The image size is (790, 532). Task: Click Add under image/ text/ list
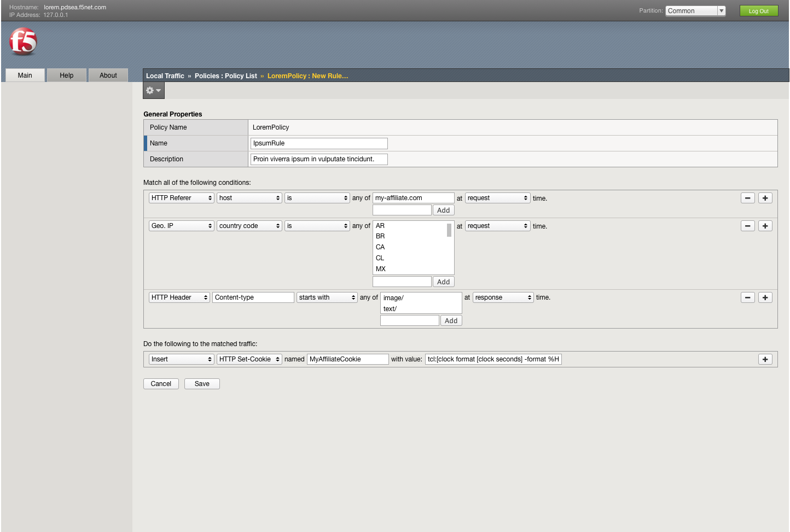(x=451, y=320)
